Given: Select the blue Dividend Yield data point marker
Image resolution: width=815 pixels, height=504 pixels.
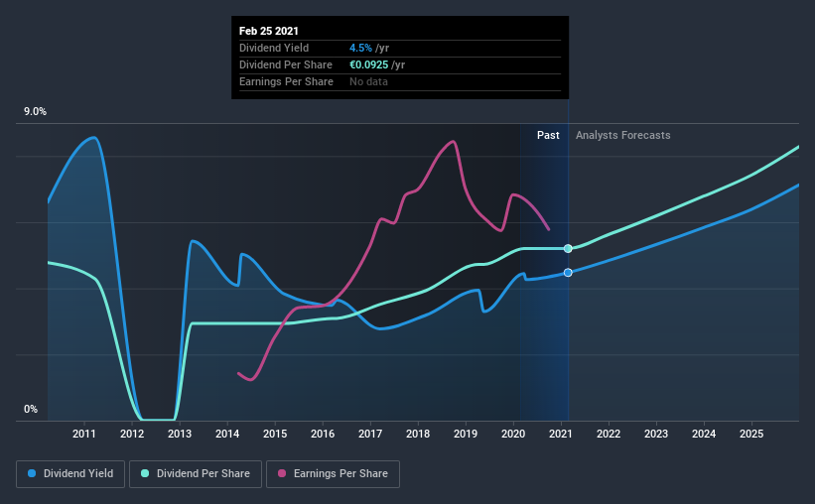Looking at the screenshot, I should coord(568,272).
